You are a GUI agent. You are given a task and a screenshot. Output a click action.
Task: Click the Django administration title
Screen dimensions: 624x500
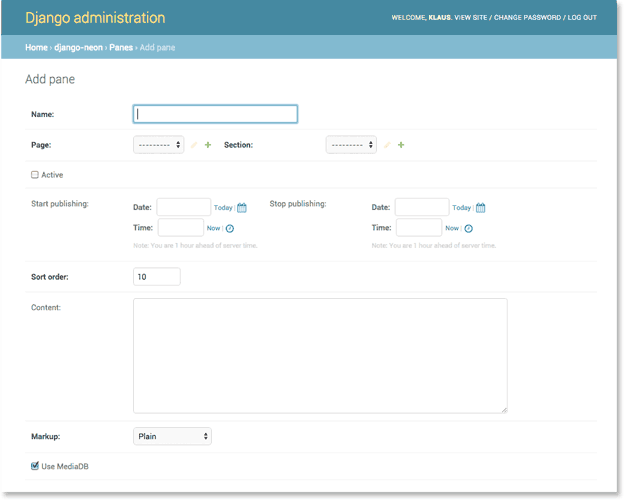[x=95, y=18]
